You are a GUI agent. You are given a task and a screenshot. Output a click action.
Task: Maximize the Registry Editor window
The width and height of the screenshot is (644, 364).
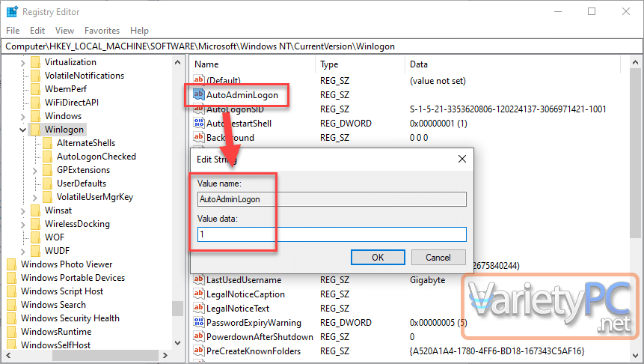[x=592, y=11]
